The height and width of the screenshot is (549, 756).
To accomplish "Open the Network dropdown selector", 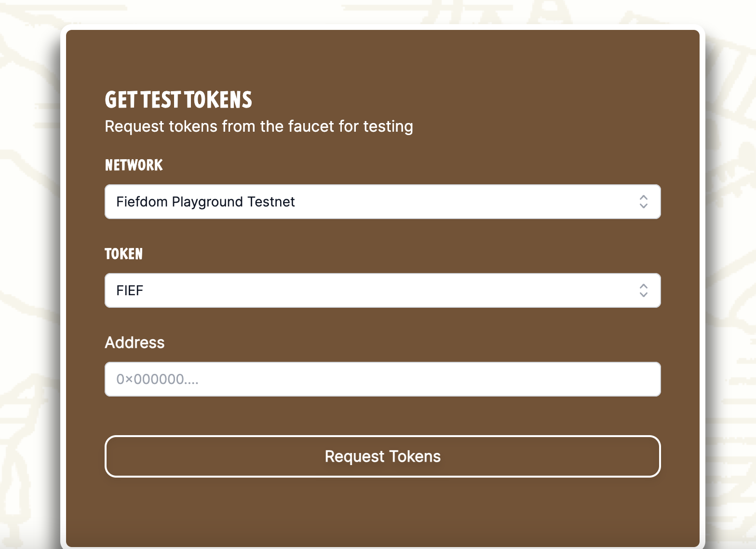I will pyautogui.click(x=382, y=202).
